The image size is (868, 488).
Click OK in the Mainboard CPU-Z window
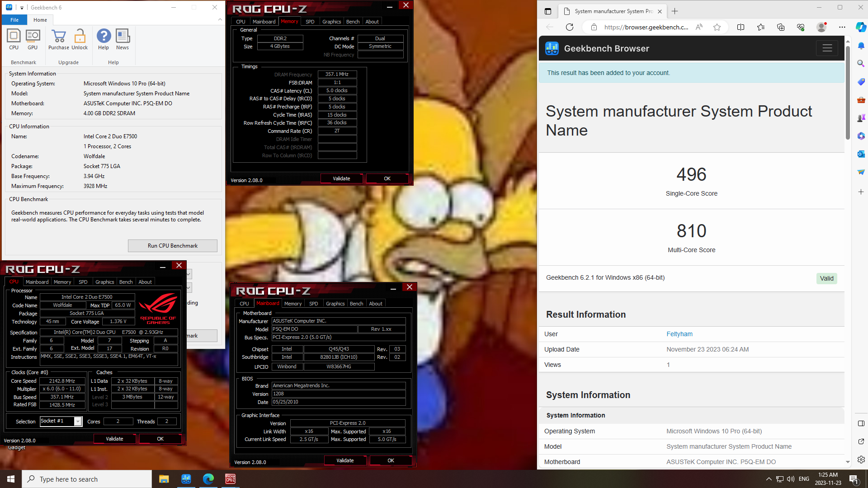tap(391, 460)
